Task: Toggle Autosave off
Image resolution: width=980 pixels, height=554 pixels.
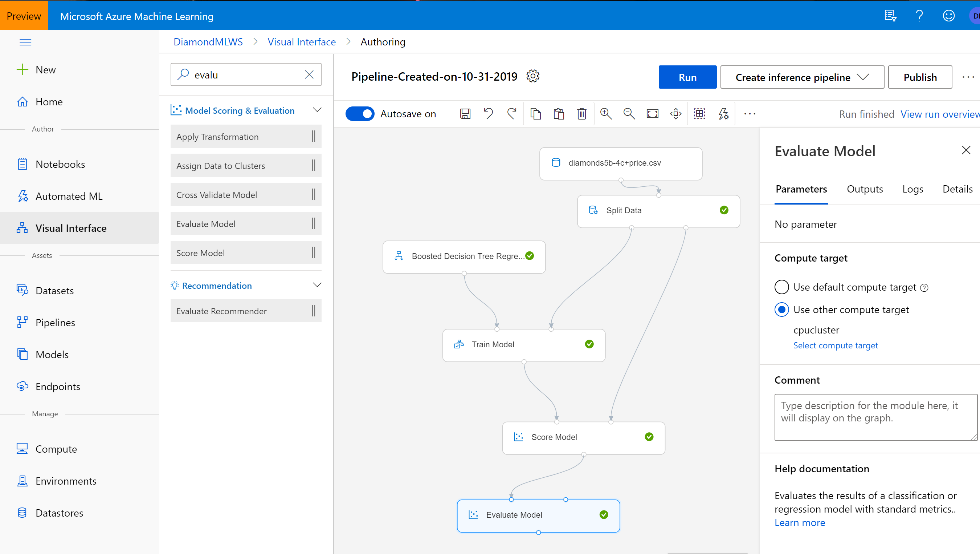Action: [360, 113]
